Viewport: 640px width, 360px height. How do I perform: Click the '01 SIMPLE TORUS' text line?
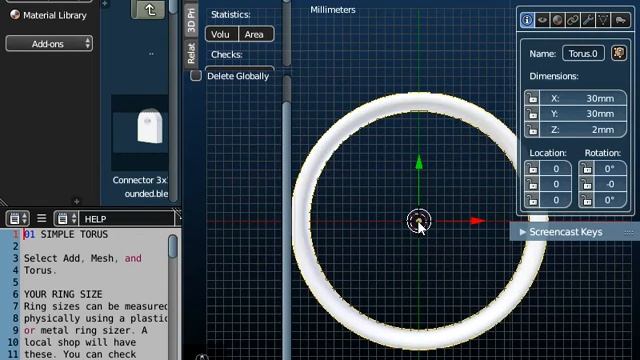tap(66, 234)
